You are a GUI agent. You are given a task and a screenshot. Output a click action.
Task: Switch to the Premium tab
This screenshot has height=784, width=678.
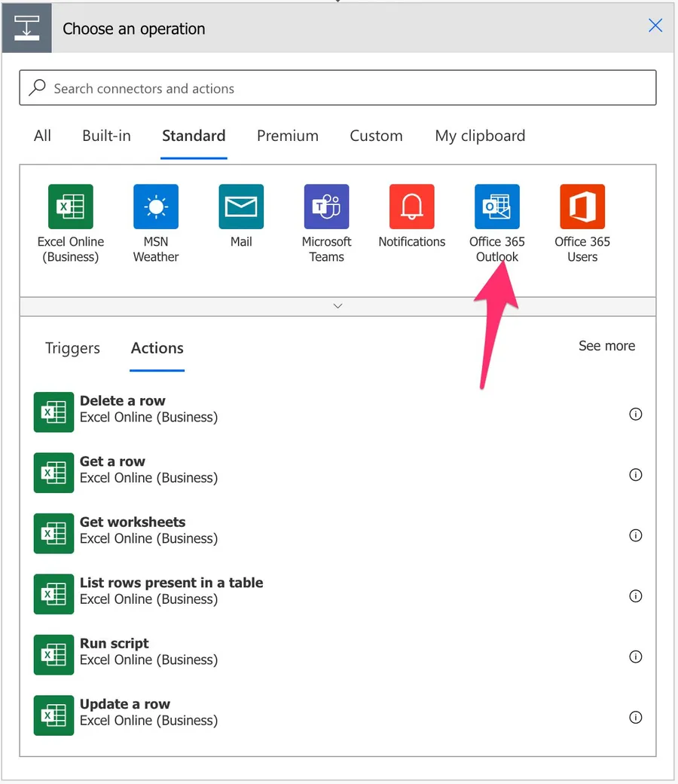pos(287,136)
